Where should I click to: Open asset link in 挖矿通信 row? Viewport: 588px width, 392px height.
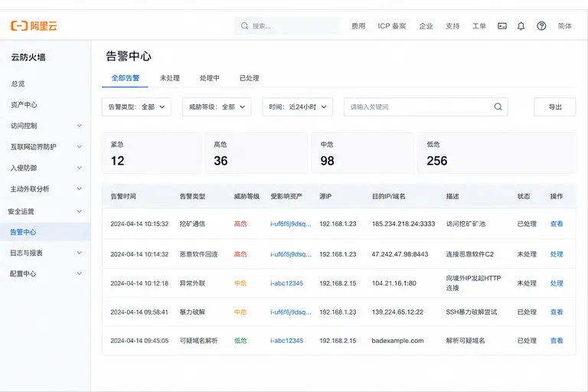pyautogui.click(x=291, y=224)
